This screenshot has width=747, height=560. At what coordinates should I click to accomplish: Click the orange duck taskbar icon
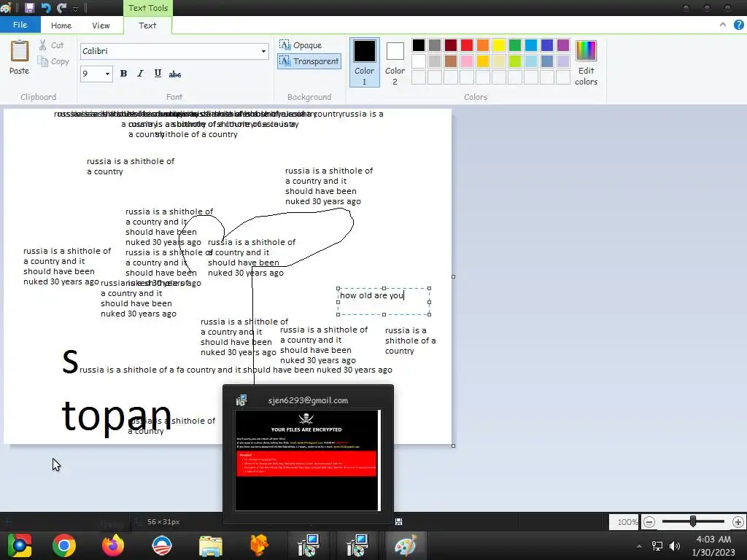coord(259,545)
